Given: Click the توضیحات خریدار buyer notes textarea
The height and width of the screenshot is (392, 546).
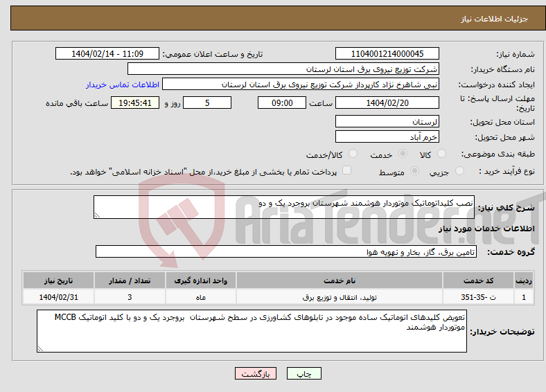Looking at the screenshot, I should [252, 331].
